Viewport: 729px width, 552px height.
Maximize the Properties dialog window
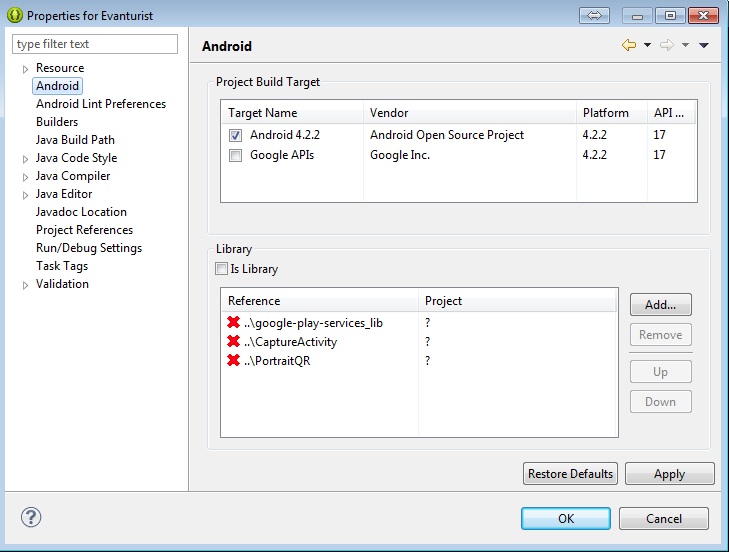click(x=670, y=15)
